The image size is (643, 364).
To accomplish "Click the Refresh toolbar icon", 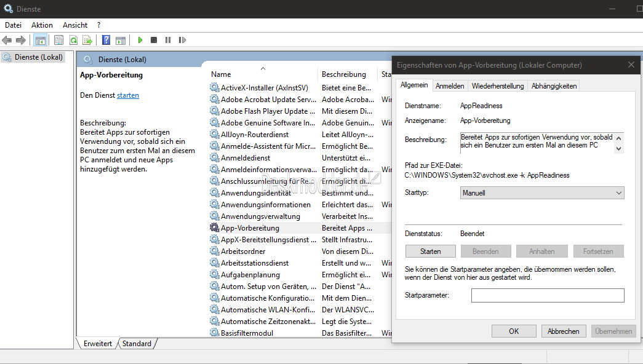I will point(73,40).
